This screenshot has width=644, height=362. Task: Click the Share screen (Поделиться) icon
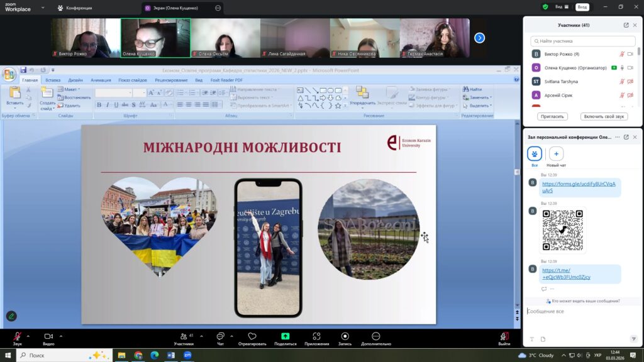click(285, 336)
